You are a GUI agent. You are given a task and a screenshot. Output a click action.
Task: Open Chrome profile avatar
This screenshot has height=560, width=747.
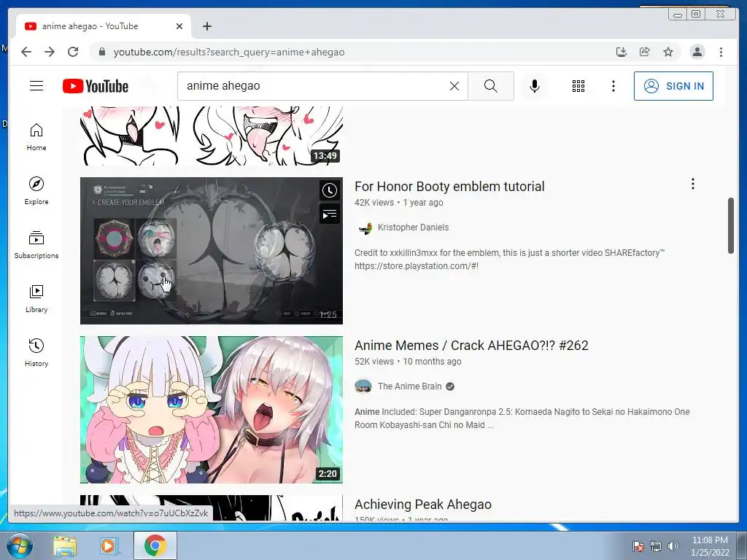click(697, 52)
